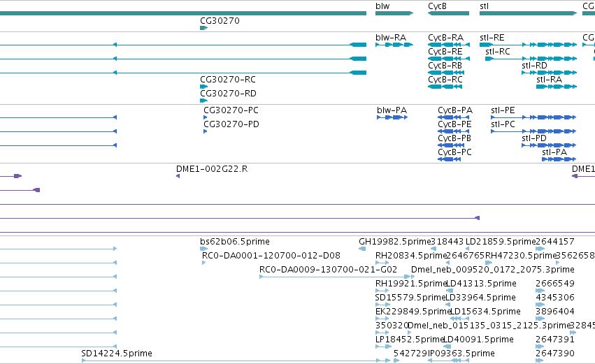This screenshot has width=595, height=364.
Task: Select the Dmel_neb_009520_0172_2075.3prime label
Action: 492,270
